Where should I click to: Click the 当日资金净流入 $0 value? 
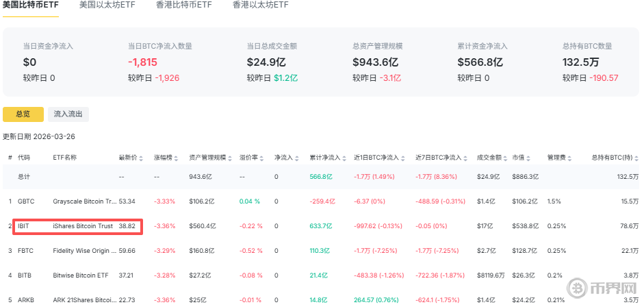(29, 62)
